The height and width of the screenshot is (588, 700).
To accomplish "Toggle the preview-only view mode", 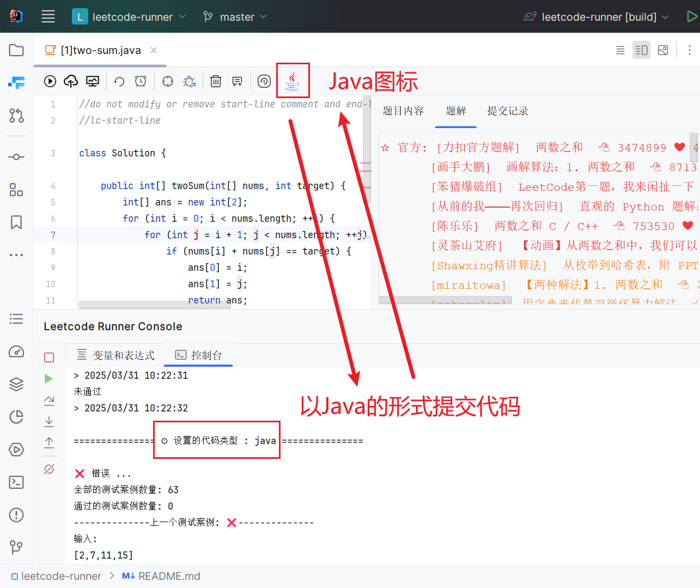I will 663,50.
